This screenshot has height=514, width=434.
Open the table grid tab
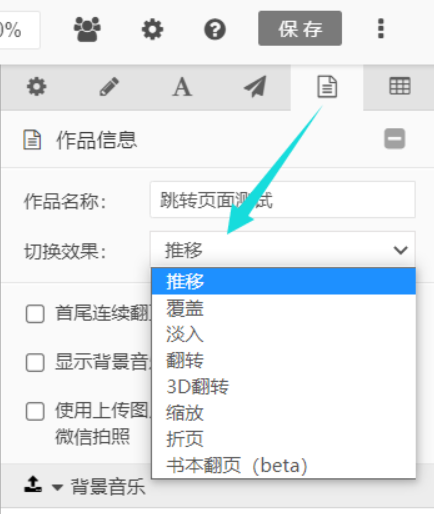pos(400,86)
